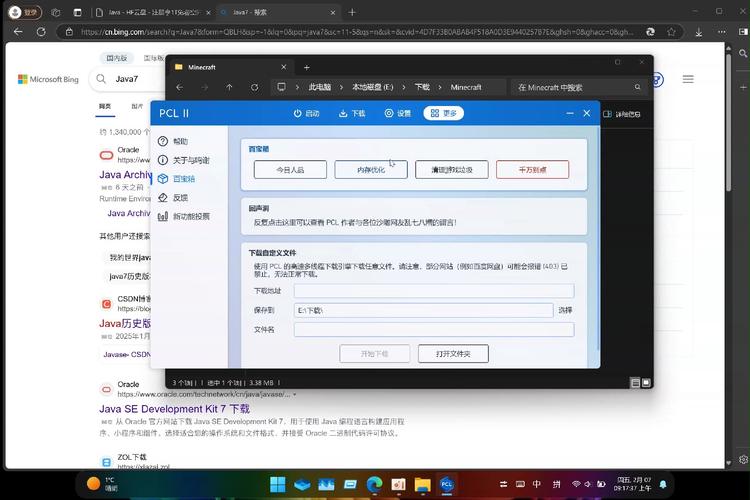Click the weather widget on taskbar
This screenshot has height=500, width=750.
point(102,484)
